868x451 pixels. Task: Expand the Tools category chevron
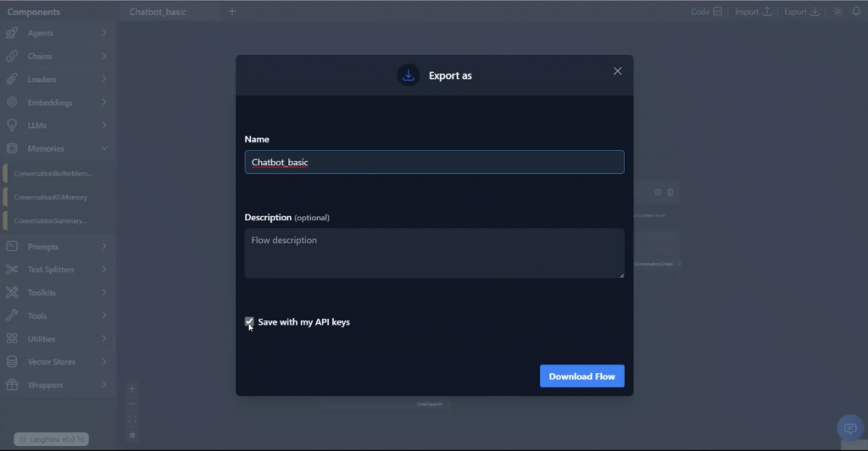coord(104,315)
